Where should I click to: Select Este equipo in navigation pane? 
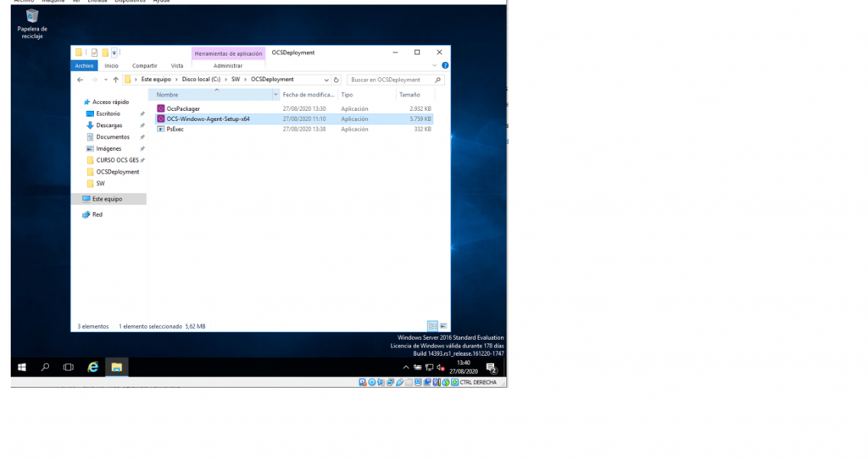108,199
